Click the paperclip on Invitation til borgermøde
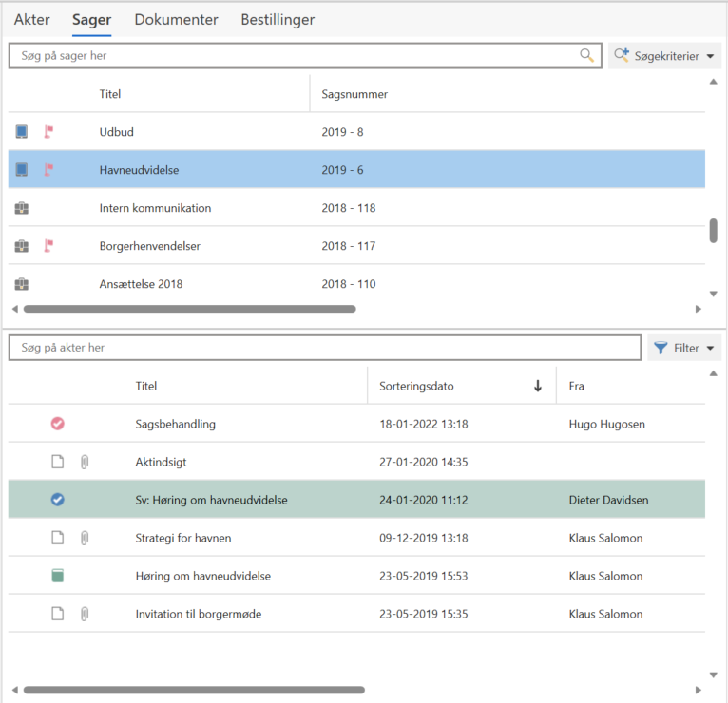The height and width of the screenshot is (703, 728). 84,614
